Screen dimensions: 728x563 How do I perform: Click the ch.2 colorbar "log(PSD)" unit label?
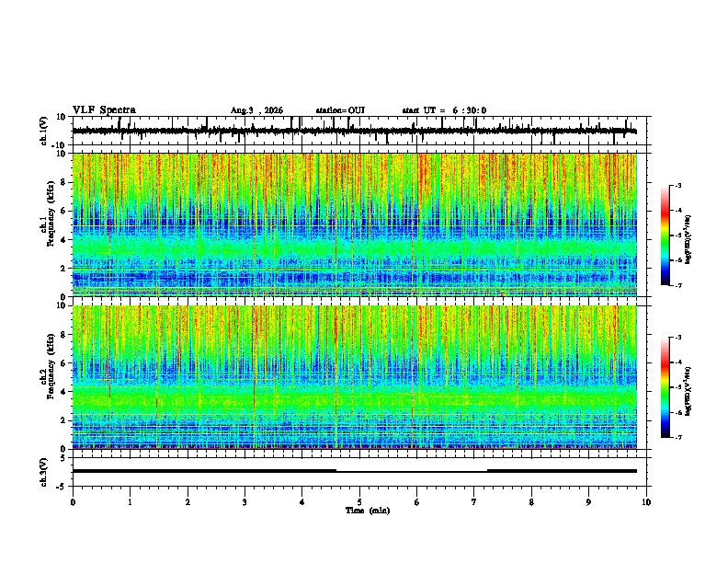(688, 391)
